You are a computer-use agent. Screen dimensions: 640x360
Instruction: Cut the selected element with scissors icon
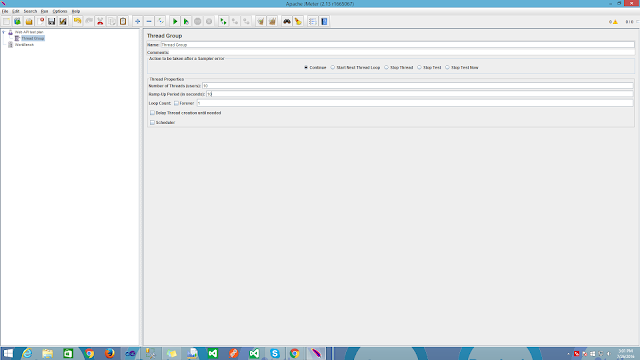tap(100, 21)
